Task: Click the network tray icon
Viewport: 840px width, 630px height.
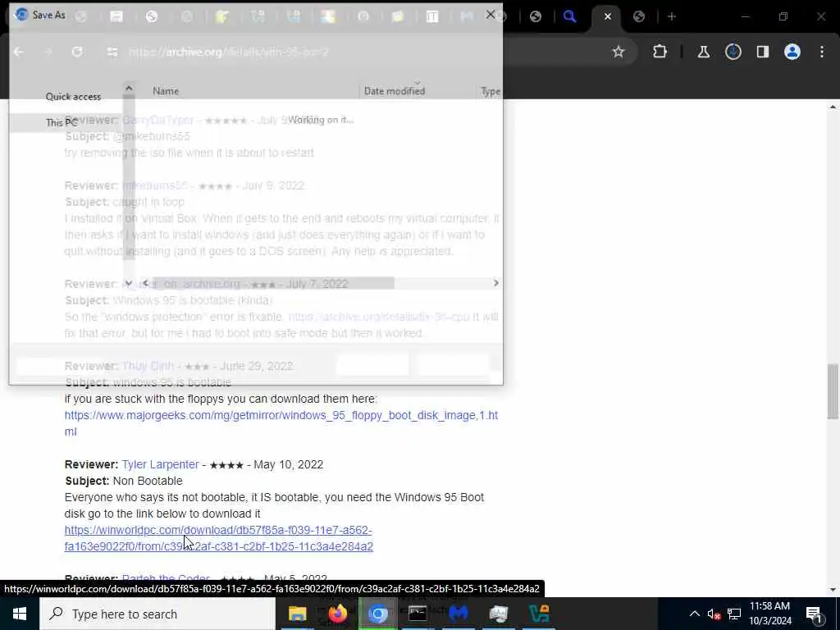Action: (734, 614)
